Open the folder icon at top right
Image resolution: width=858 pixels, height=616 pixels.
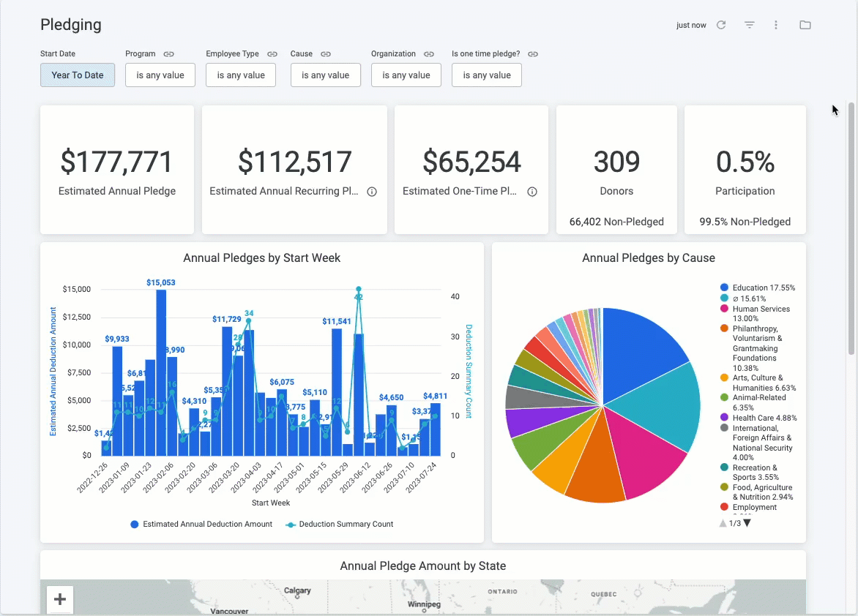point(805,25)
